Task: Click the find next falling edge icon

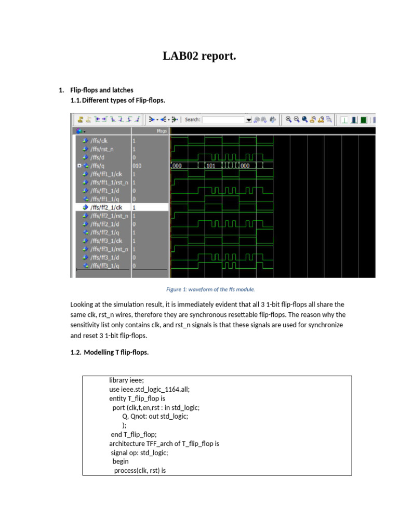Action: point(121,119)
